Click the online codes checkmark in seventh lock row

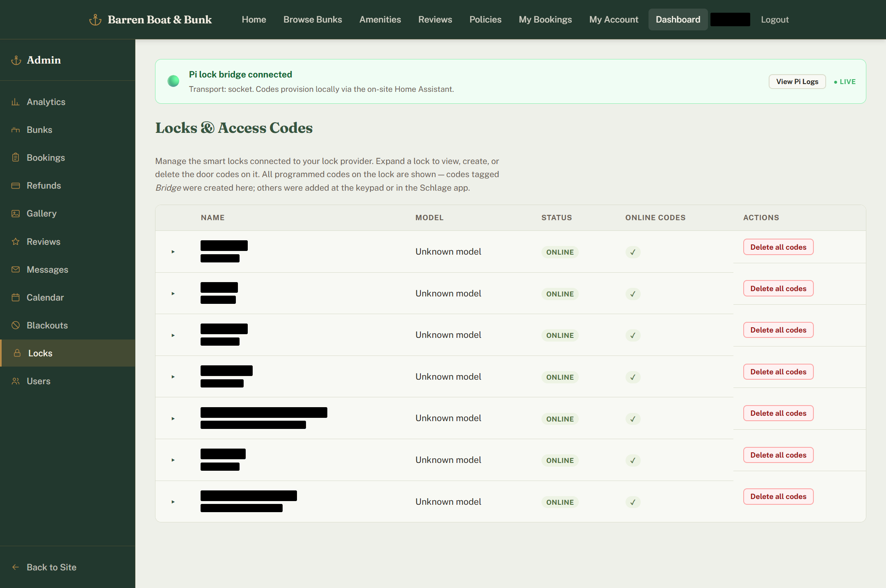(633, 502)
